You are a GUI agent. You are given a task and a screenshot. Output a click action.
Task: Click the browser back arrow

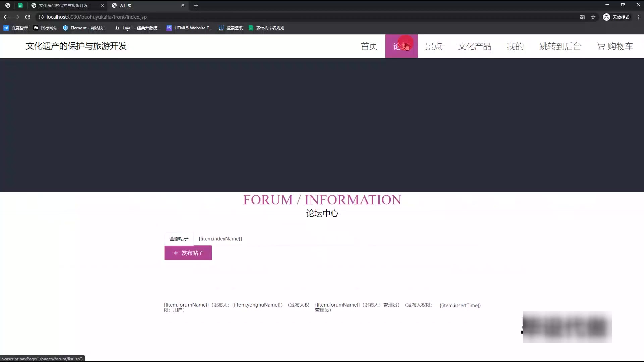[6, 17]
